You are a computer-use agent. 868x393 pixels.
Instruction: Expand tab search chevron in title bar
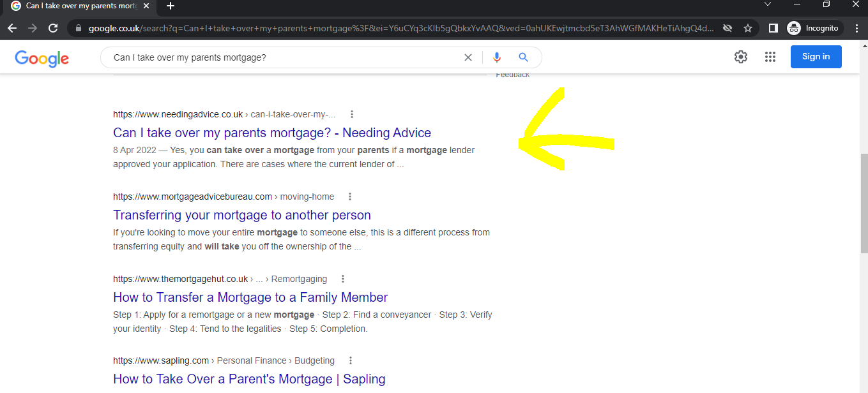coord(768,5)
